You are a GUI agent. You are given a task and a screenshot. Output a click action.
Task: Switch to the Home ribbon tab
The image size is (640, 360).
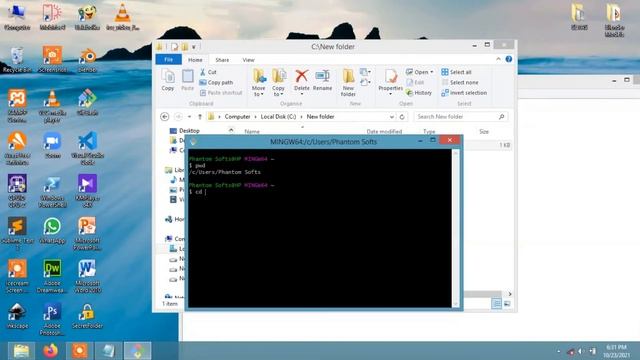click(195, 60)
